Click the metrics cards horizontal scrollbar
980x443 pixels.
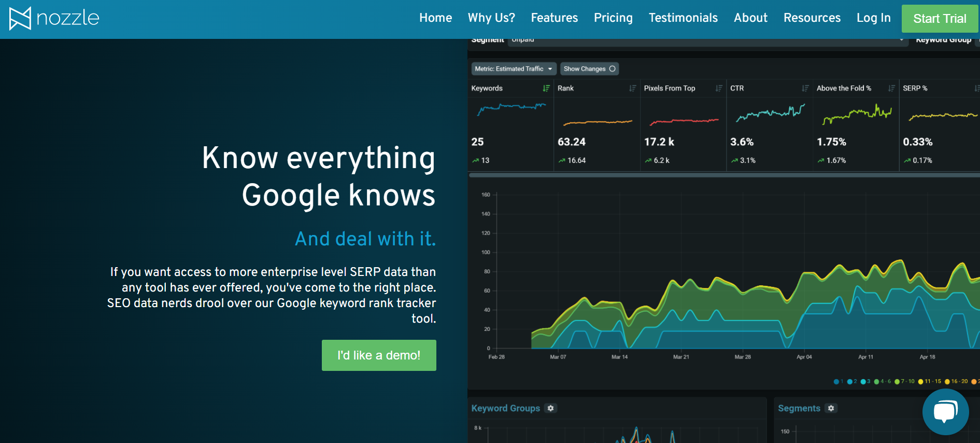click(x=724, y=175)
